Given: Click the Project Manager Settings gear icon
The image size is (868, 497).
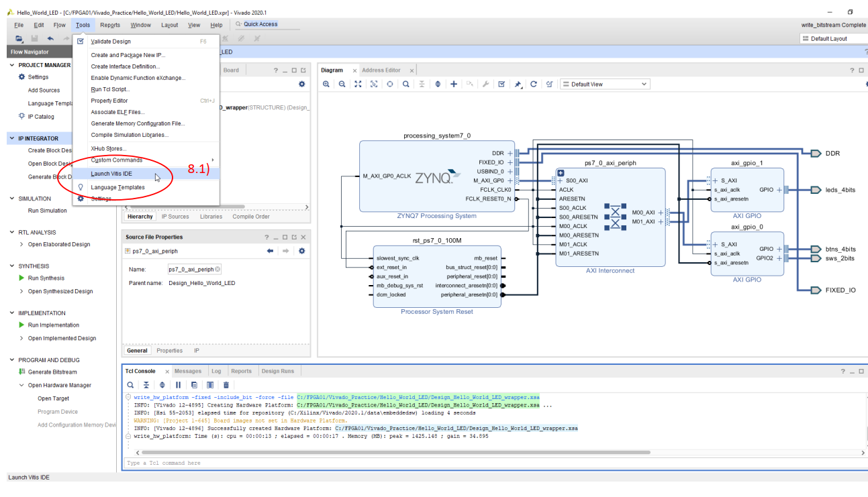Looking at the screenshot, I should pyautogui.click(x=22, y=77).
